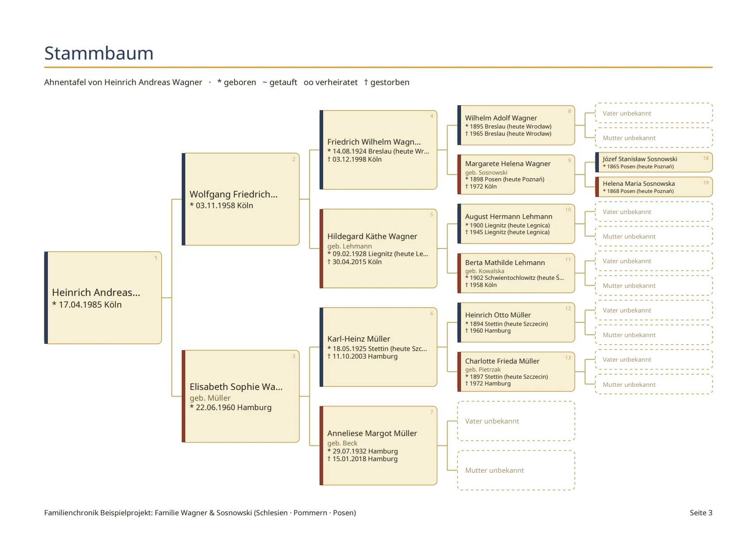The image size is (756, 535).
Task: Click 'Vater unbekannt' beside Berta Mathilde Lehmann
Action: [x=654, y=261]
